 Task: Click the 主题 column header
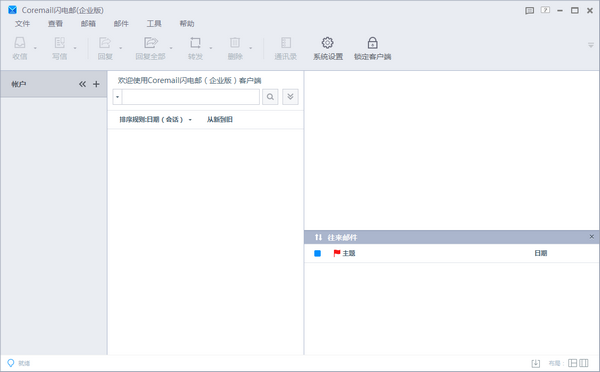[x=349, y=253]
